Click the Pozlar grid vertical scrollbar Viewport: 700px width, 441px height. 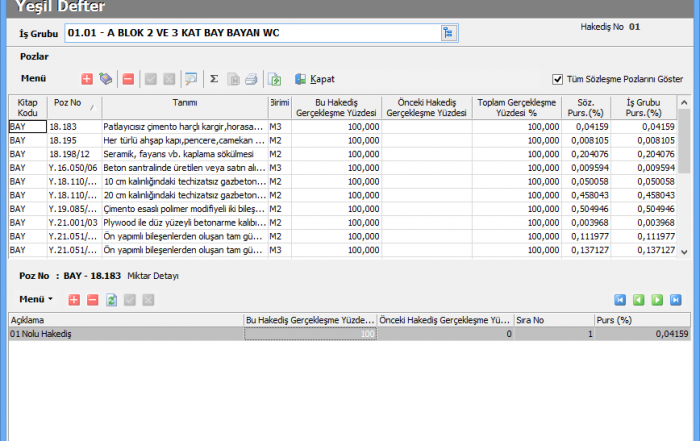coord(684,180)
